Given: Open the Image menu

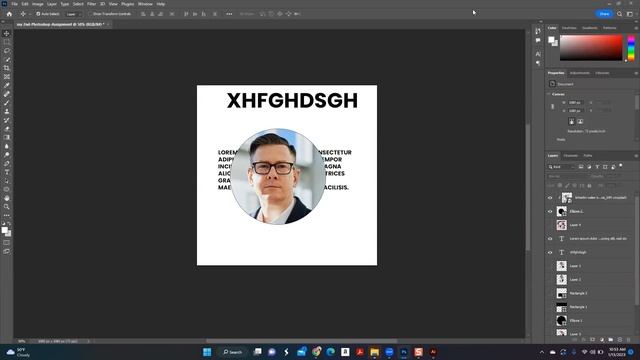Looking at the screenshot, I should click(x=38, y=4).
